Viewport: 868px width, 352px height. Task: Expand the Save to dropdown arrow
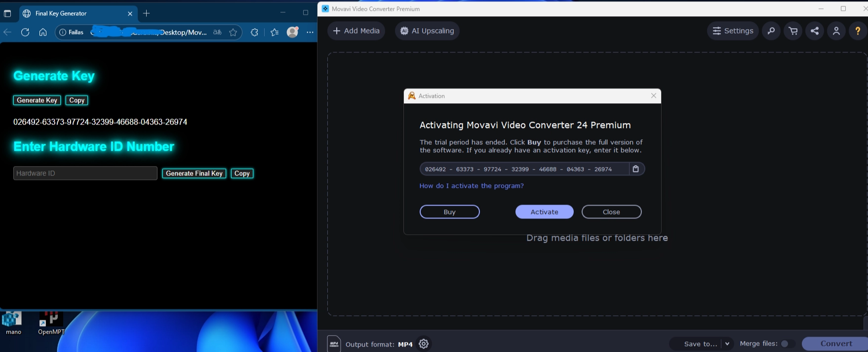(x=727, y=344)
